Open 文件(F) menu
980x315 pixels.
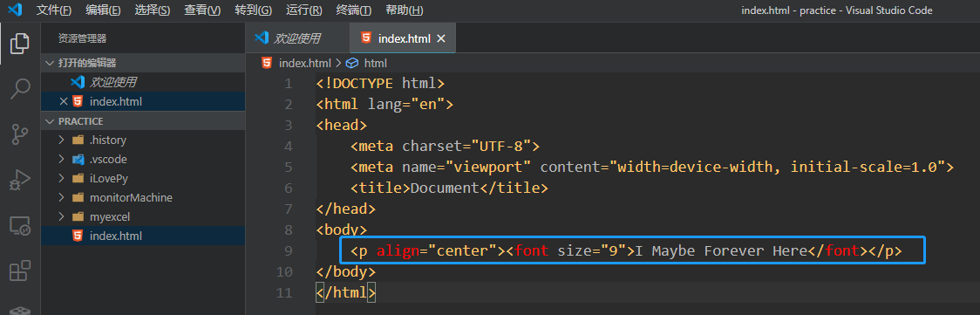coord(54,10)
